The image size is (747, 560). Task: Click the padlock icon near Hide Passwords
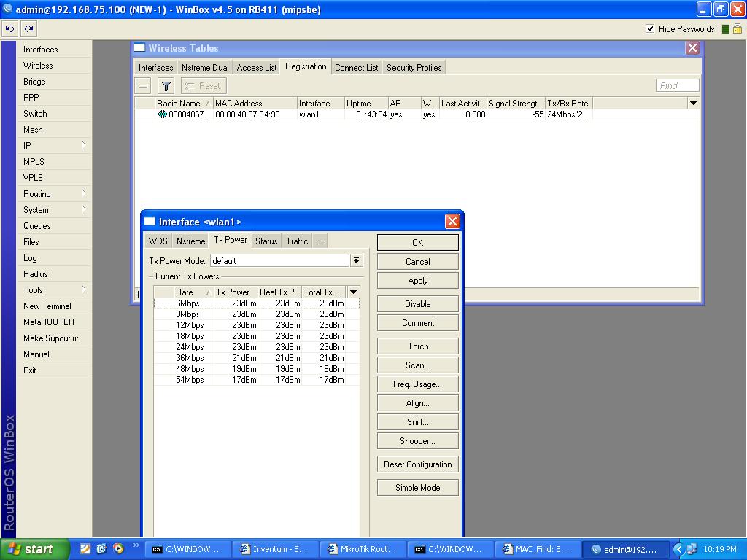(x=736, y=28)
